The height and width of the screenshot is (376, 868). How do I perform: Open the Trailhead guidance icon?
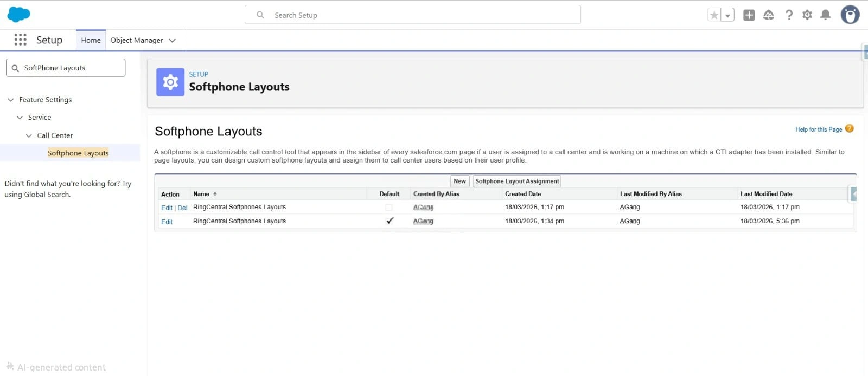pos(769,15)
